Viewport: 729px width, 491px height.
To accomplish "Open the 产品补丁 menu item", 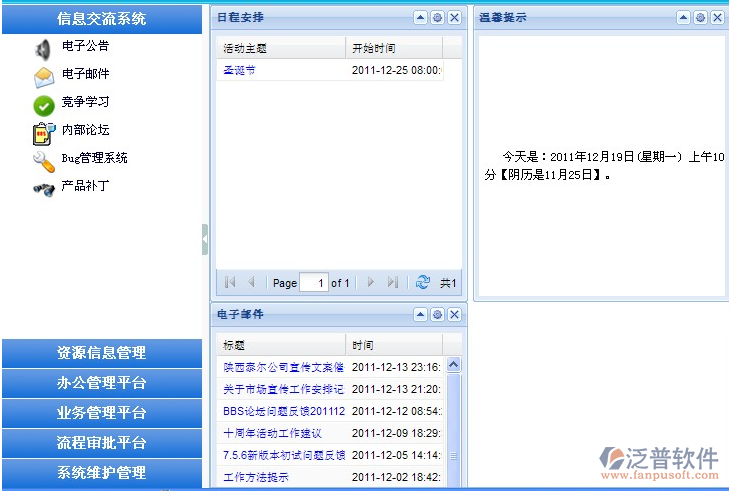I will [86, 186].
